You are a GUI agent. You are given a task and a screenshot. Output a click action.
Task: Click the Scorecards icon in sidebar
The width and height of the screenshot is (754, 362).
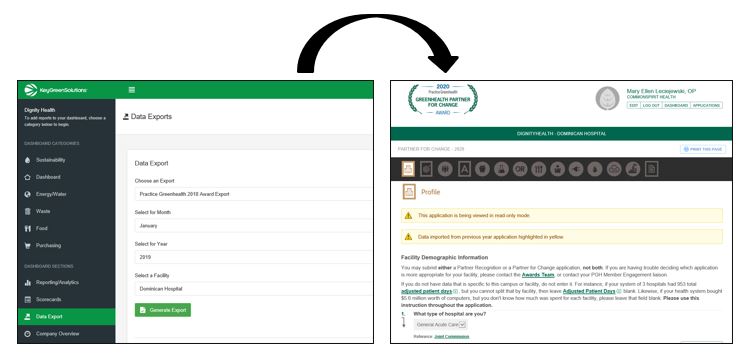tap(28, 300)
